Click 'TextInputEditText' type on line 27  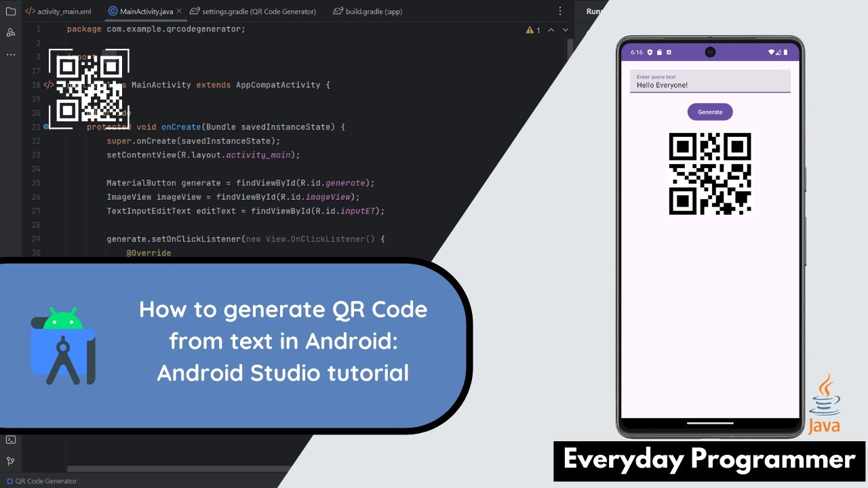tap(149, 211)
